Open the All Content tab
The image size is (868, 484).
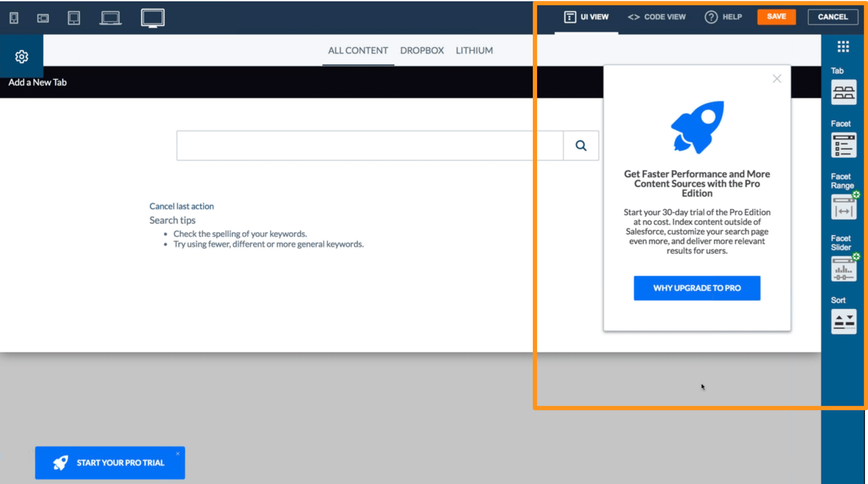pos(358,50)
